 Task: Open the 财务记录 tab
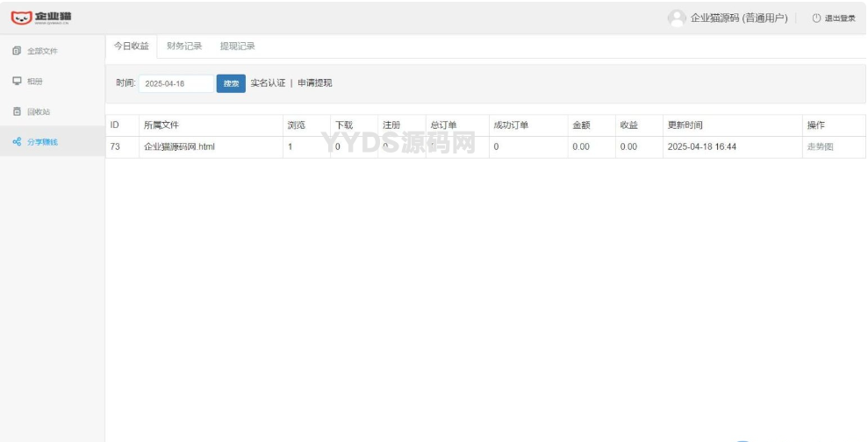[184, 46]
